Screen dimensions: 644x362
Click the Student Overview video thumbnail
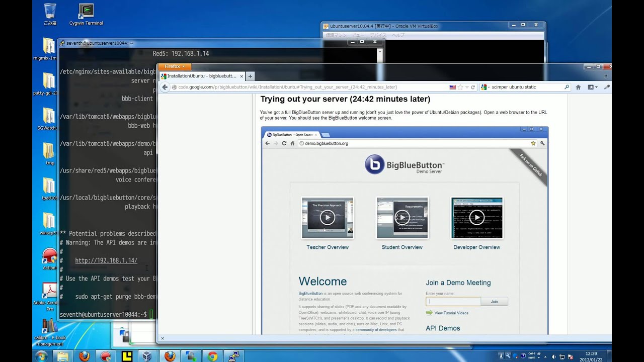coord(402,218)
